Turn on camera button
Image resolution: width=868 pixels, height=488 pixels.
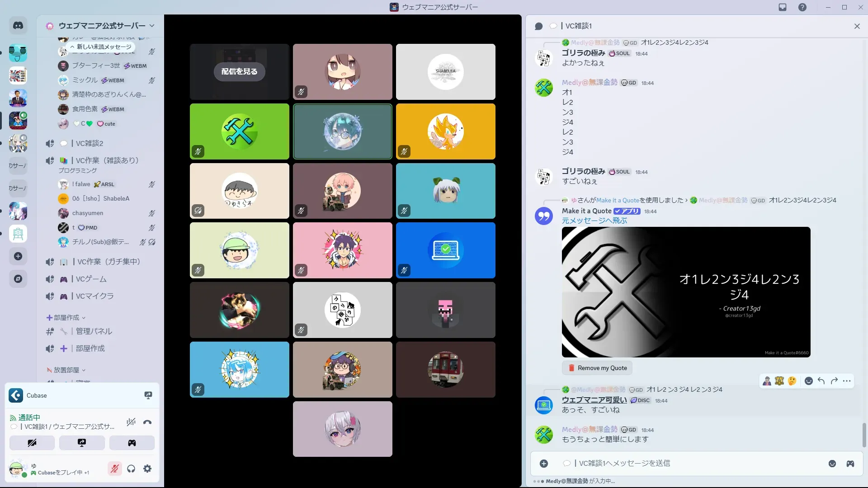pyautogui.click(x=32, y=443)
